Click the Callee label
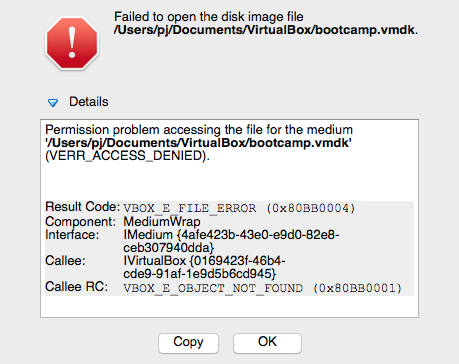 pos(65,261)
